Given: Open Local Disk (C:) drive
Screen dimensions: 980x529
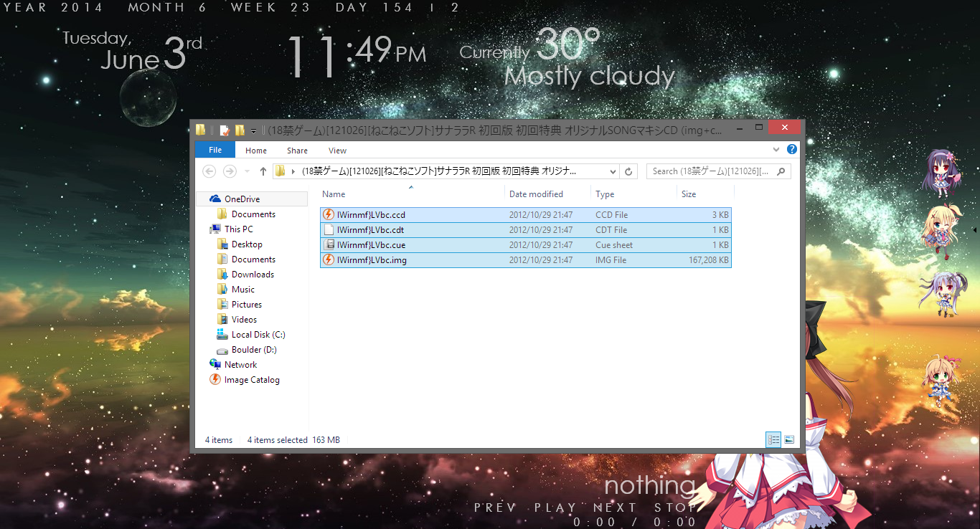Looking at the screenshot, I should (258, 335).
